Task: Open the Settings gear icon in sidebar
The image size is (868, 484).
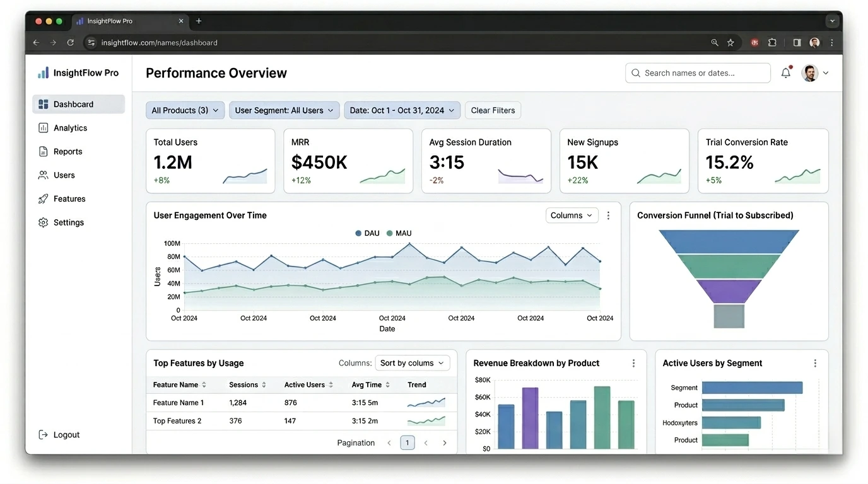Action: (43, 222)
